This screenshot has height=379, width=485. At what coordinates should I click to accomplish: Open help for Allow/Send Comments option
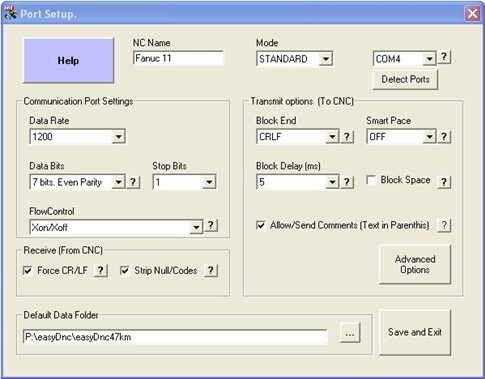444,226
